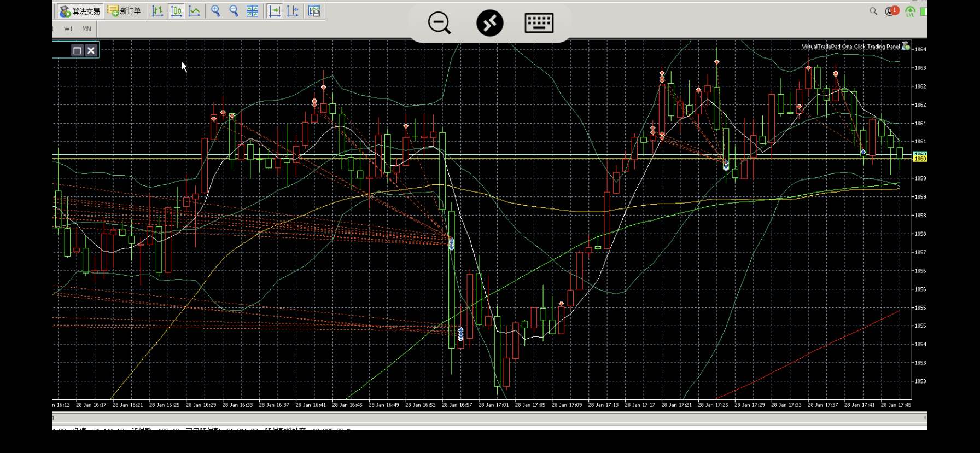
Task: Click the remote desktop connection icon
Action: pos(489,23)
